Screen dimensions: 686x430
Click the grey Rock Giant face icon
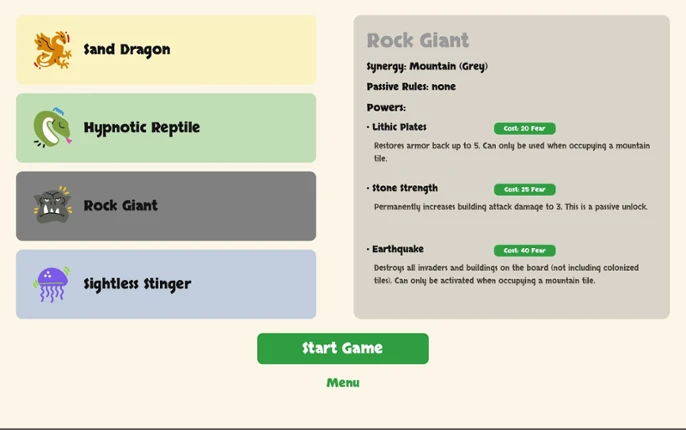coord(52,205)
